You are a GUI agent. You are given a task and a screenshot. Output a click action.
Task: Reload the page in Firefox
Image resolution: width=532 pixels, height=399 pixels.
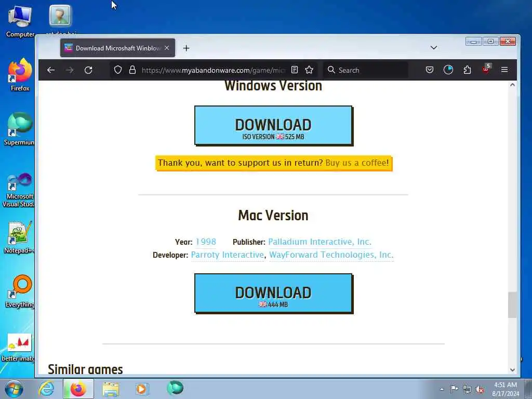pos(88,70)
